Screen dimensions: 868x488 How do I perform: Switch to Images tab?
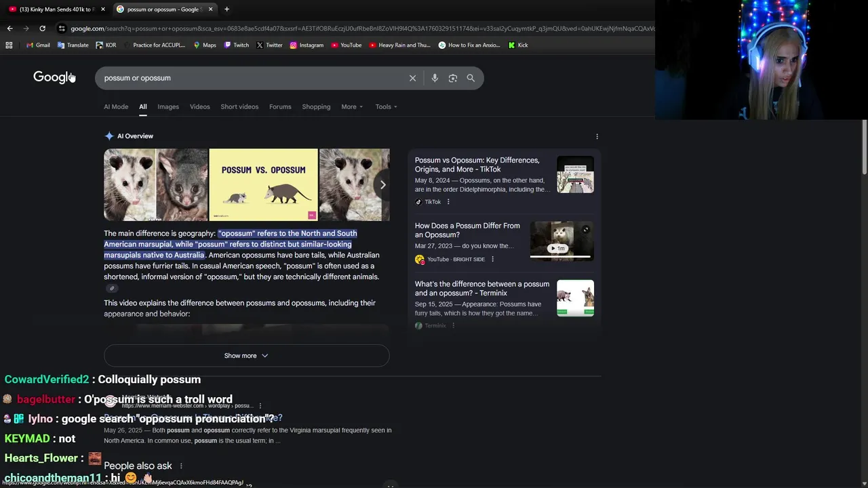coord(168,106)
